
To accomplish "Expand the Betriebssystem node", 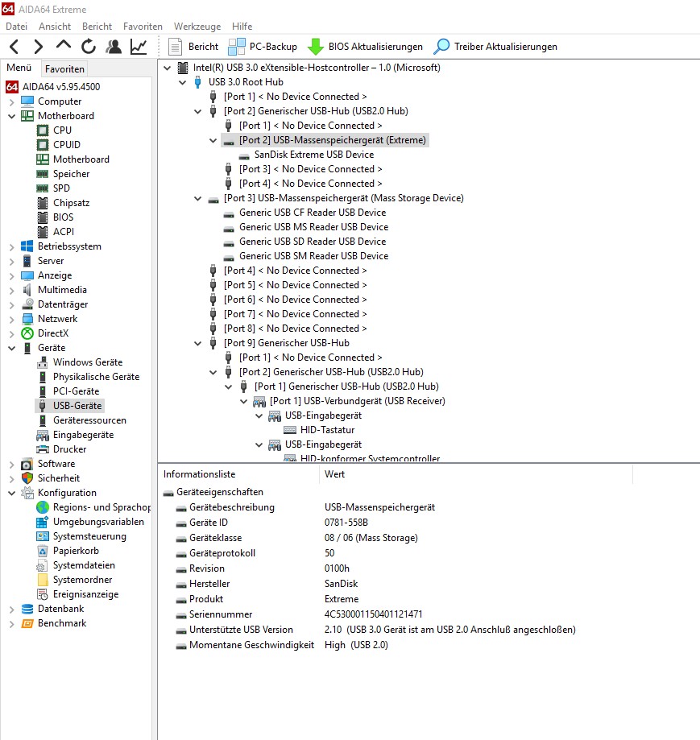I will pos(12,246).
